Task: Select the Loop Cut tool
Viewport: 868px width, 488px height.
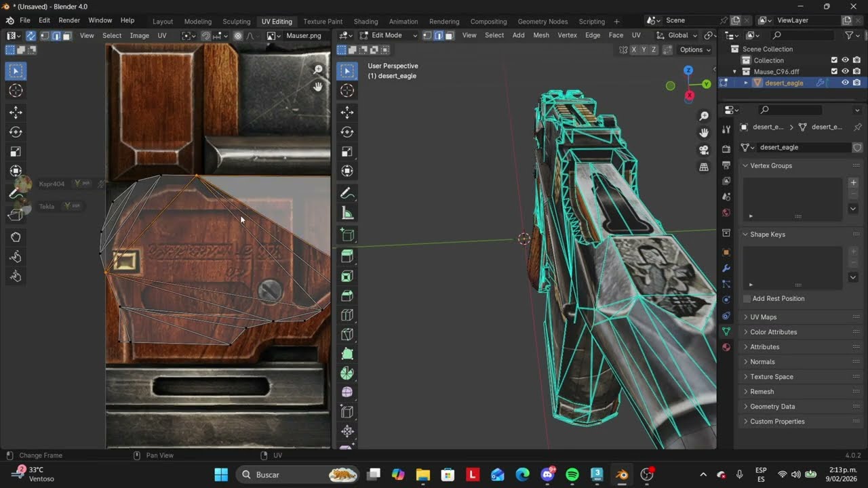Action: click(x=347, y=315)
